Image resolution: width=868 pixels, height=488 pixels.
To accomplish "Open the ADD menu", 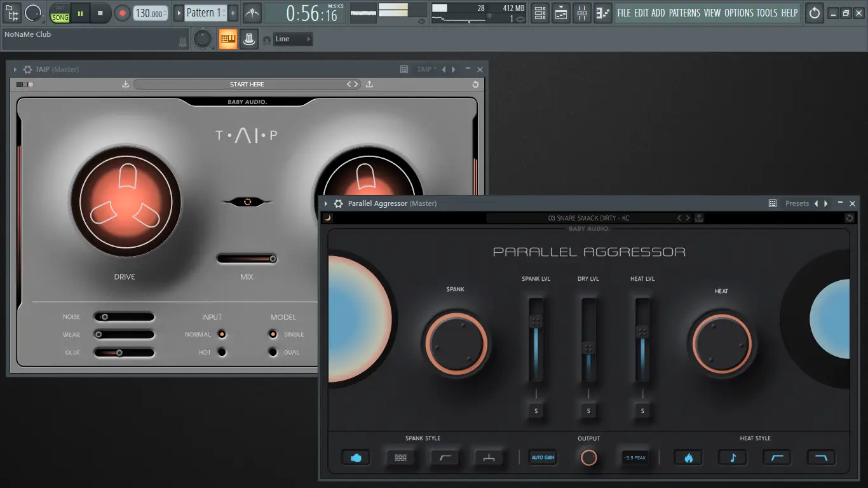I will (658, 13).
